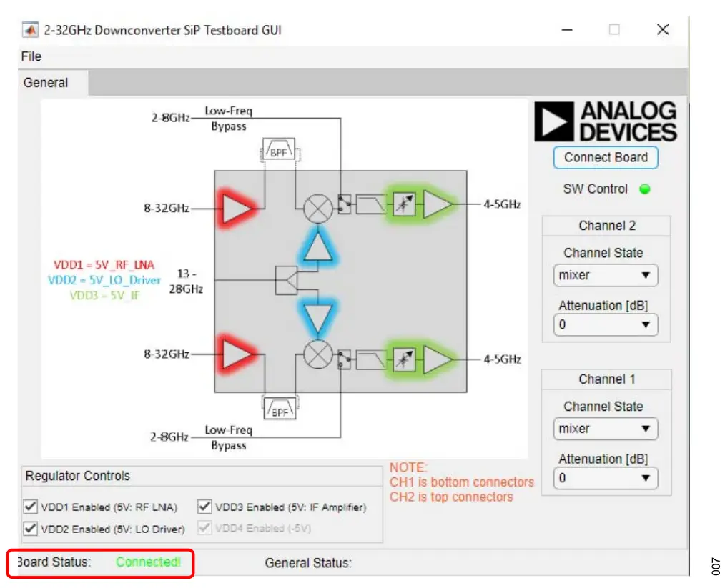Click the LO power splitter block
Viewport: 725px width, 588px height.
(x=286, y=280)
